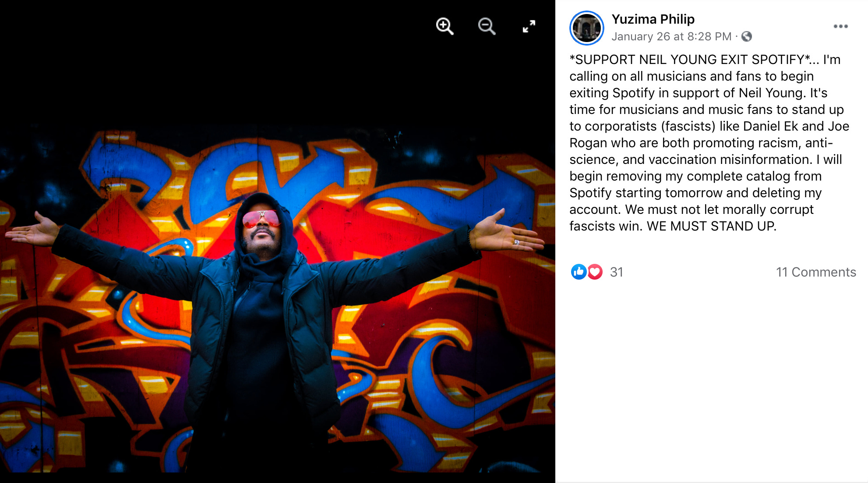Click the blue Like reaction icon
This screenshot has height=483, width=868.
click(579, 272)
